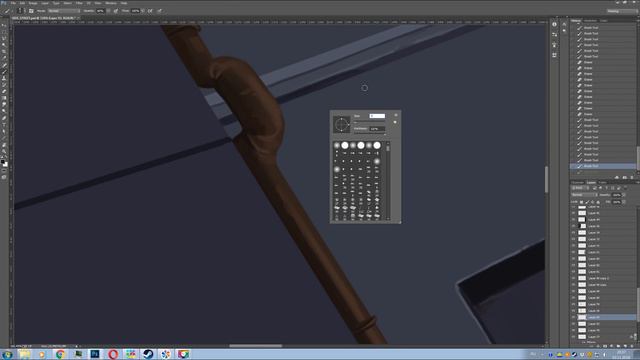This screenshot has width=640, height=360.
Task: Delete current state in History panel
Action: click(x=632, y=178)
